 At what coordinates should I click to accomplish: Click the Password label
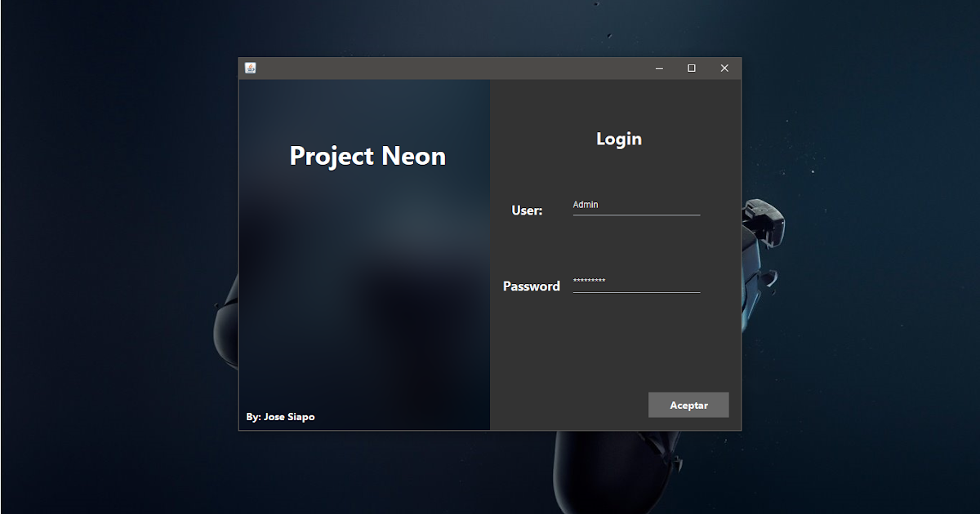point(531,286)
